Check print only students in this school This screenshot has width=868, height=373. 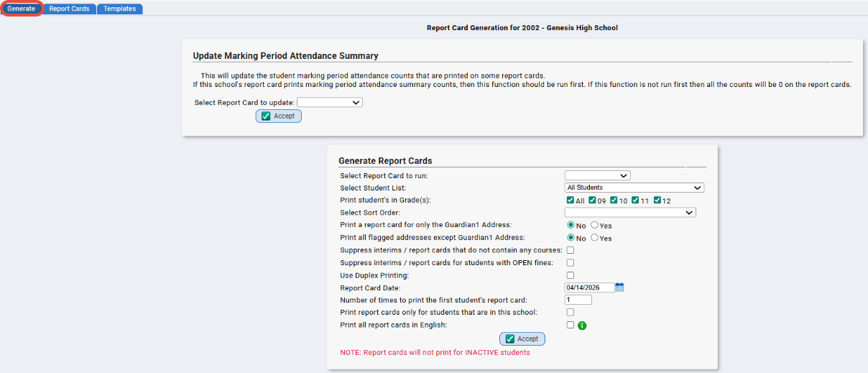pyautogui.click(x=571, y=313)
